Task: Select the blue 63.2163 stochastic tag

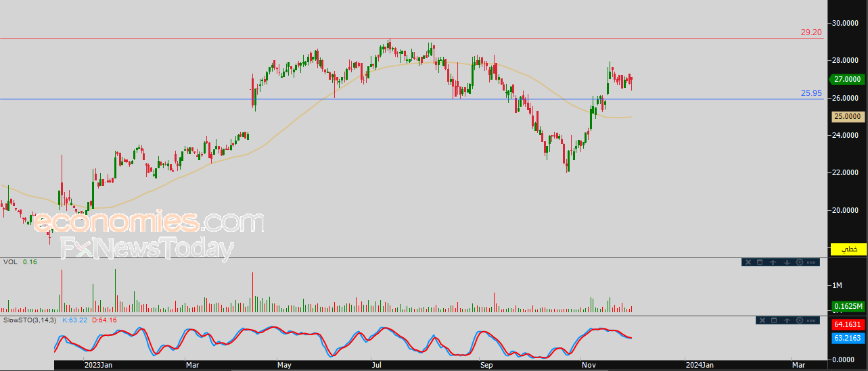Action: (848, 337)
